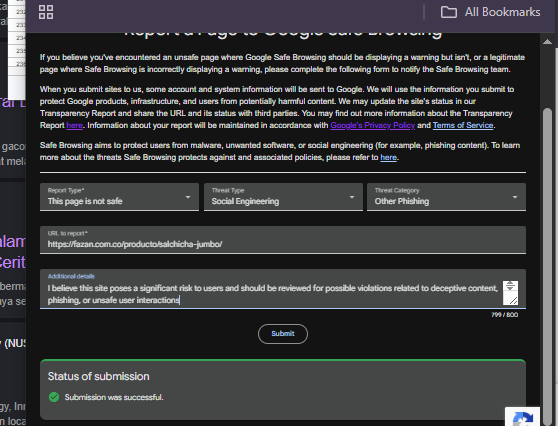Click the 799 / 800 character counter
Image resolution: width=558 pixels, height=426 pixels.
504,315
